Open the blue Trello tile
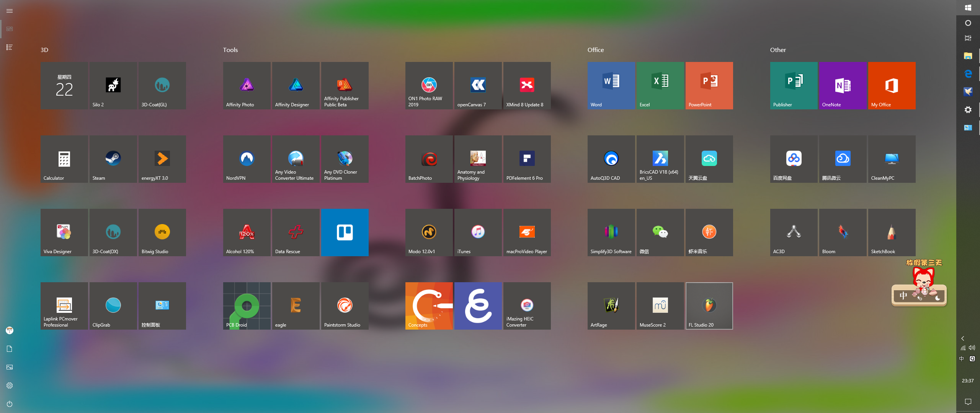 pyautogui.click(x=345, y=233)
